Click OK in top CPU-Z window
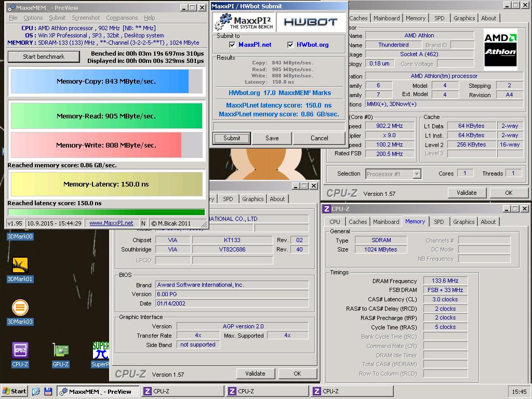 tap(509, 193)
